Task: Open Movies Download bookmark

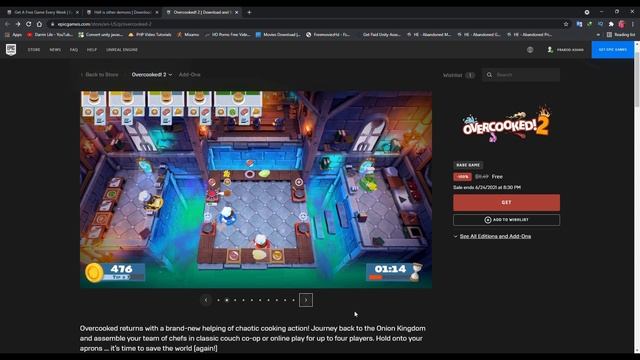Action: point(278,35)
